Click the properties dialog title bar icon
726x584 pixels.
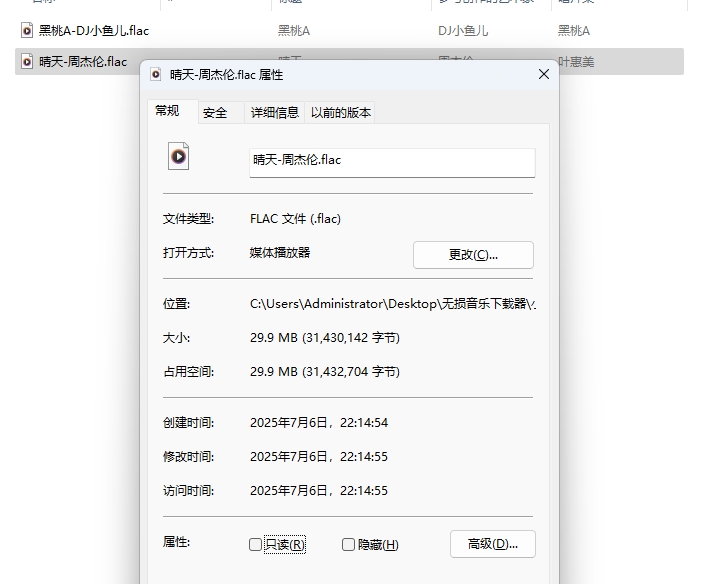click(156, 74)
